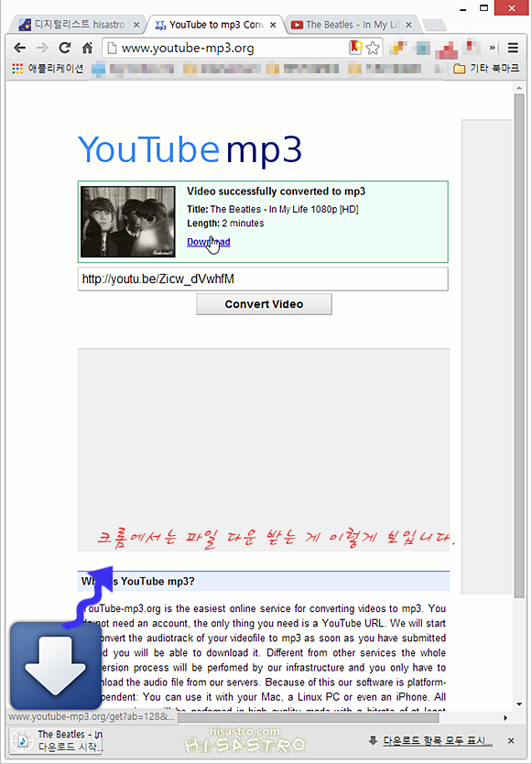Click the scroll up arrow

pyautogui.click(x=519, y=88)
